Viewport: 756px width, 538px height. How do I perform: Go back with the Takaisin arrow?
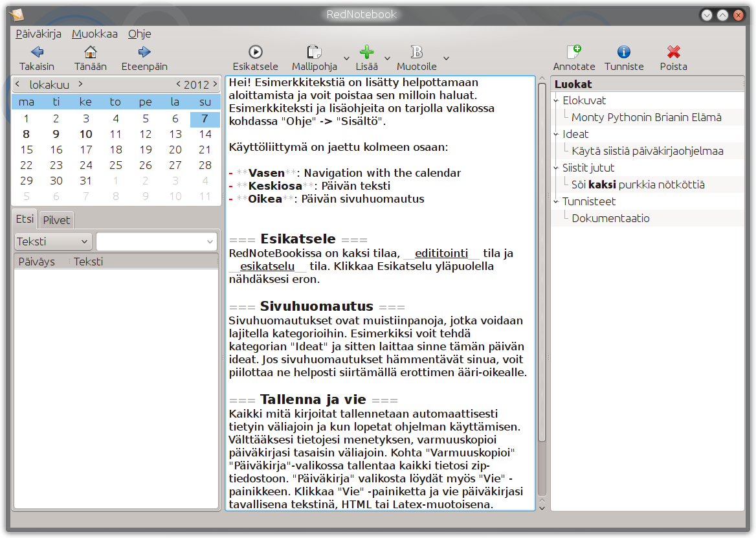(37, 52)
